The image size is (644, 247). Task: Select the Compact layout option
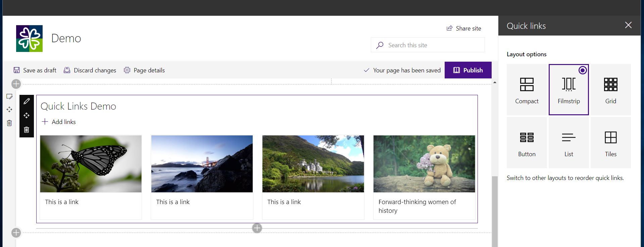pos(527,89)
